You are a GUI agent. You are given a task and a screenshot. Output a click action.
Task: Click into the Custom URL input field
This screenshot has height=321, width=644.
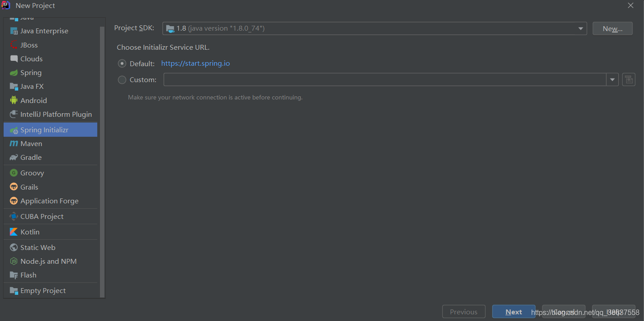coord(385,79)
